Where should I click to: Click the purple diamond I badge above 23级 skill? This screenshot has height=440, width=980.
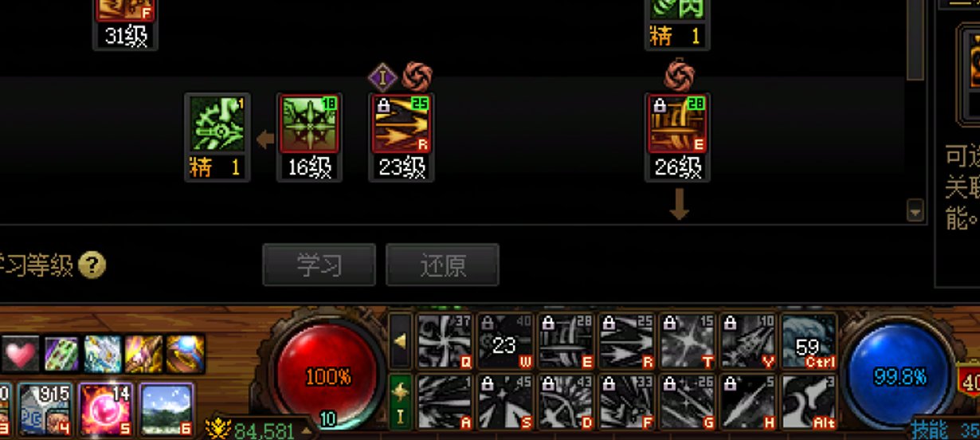point(382,77)
